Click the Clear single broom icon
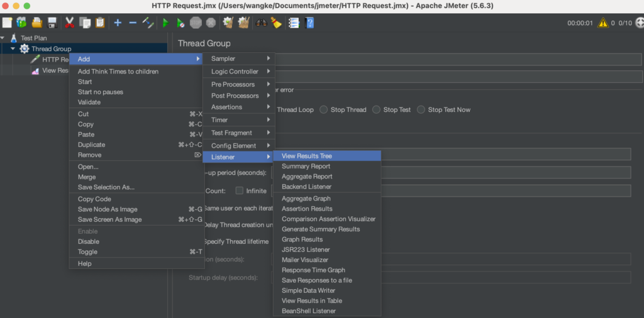 click(228, 23)
